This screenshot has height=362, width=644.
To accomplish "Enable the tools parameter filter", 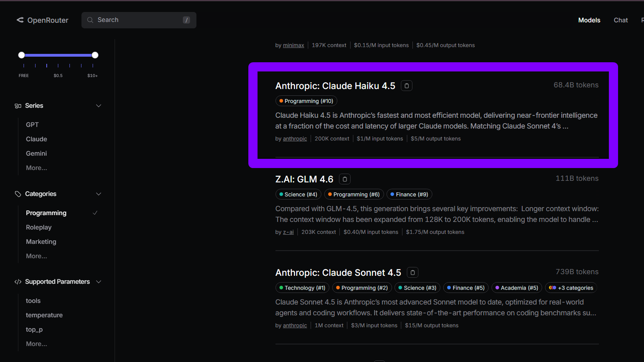I will [33, 301].
